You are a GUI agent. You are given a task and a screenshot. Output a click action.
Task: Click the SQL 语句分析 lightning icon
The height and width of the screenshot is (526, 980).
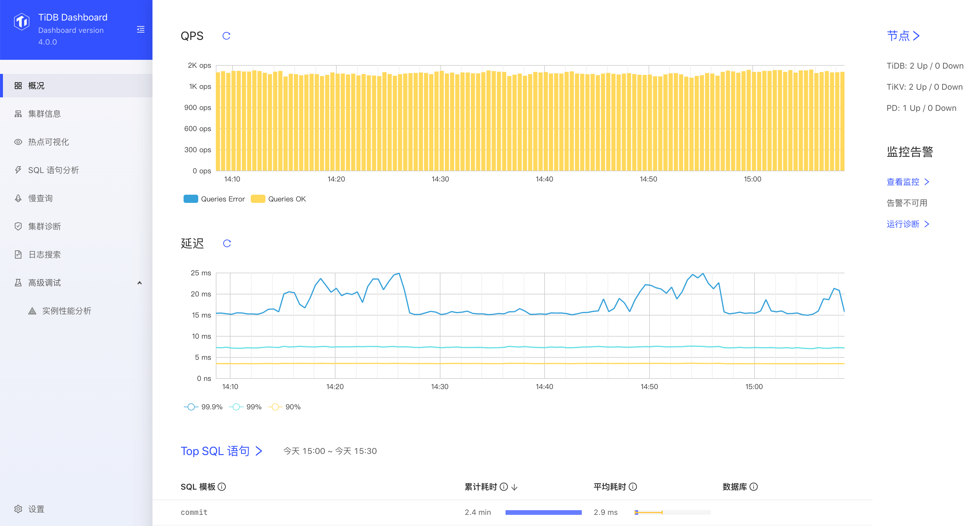click(18, 170)
